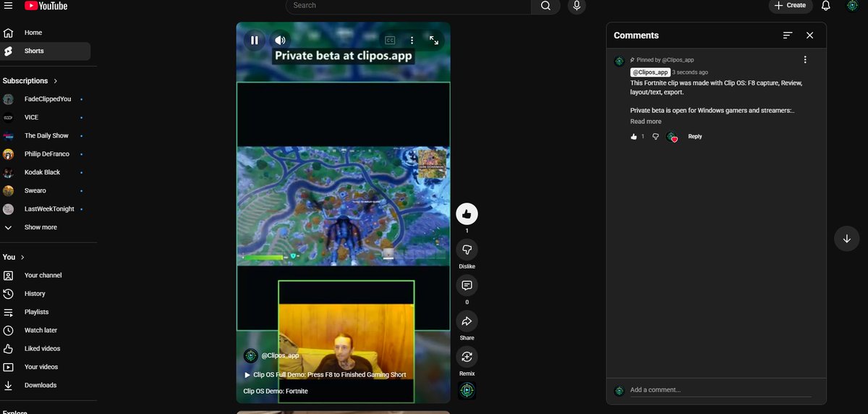868x414 pixels.
Task: Sort comments using sort icon
Action: coord(788,35)
